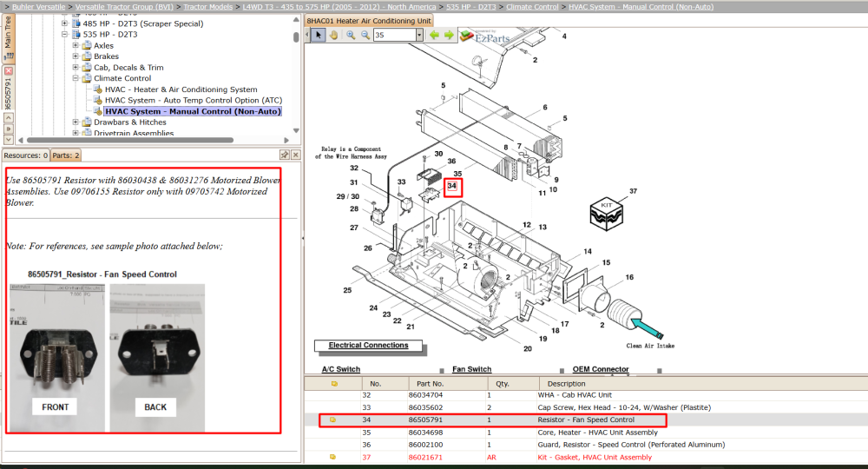Click the zoom value field showing 35

395,35
